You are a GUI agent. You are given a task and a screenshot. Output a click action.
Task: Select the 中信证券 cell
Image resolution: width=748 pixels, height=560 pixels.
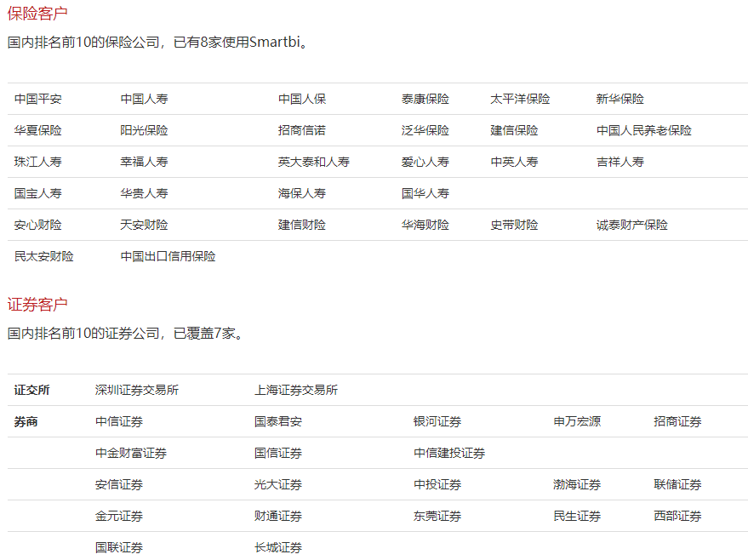point(119,421)
